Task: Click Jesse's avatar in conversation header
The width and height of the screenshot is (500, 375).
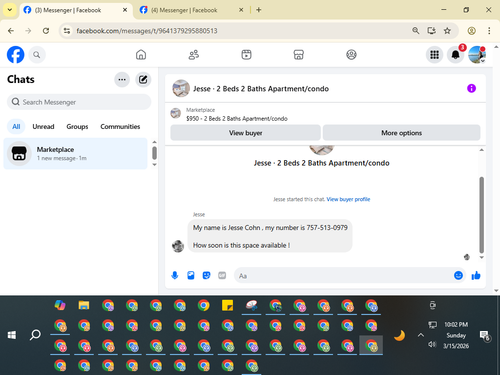Action: pos(181,88)
